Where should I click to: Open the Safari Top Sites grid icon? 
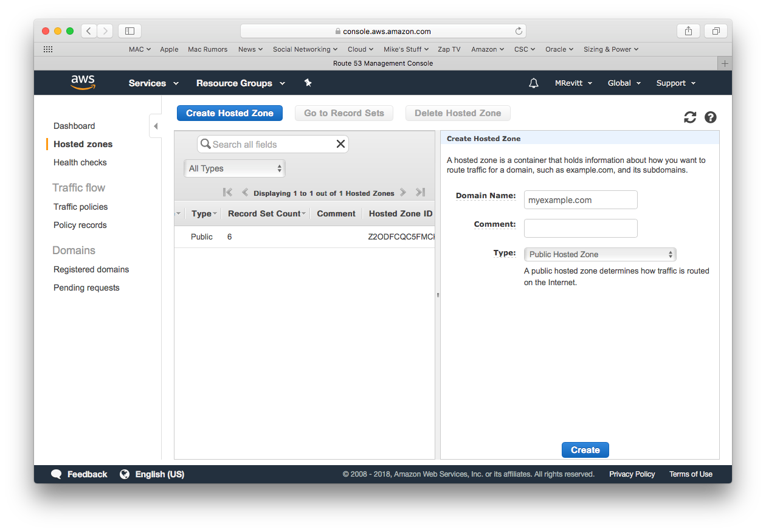click(48, 49)
